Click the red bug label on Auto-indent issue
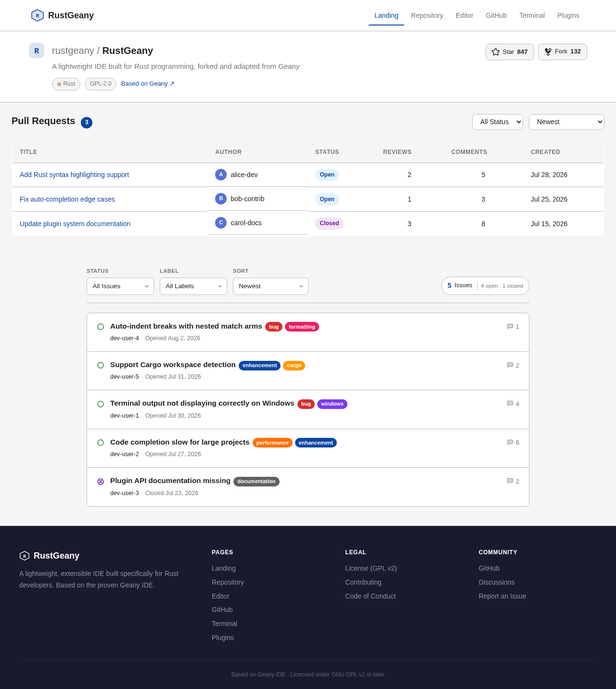Viewport: 616px width, 689px height. coord(274,327)
